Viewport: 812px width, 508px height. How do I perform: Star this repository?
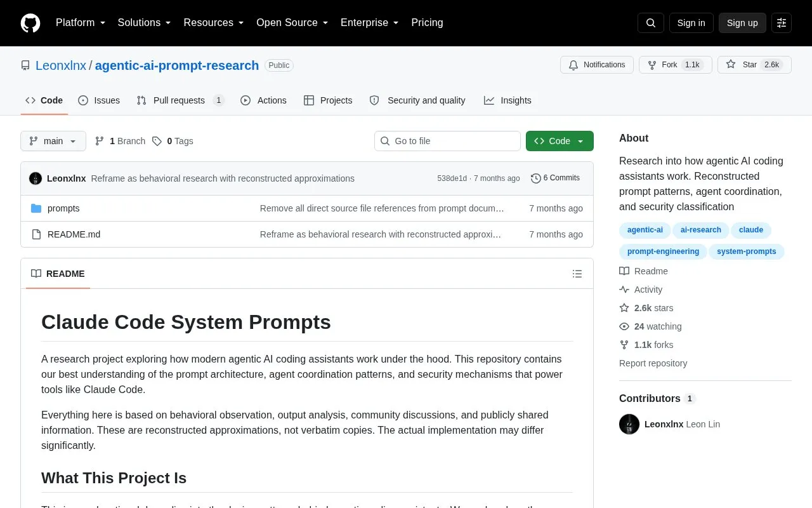(754, 65)
